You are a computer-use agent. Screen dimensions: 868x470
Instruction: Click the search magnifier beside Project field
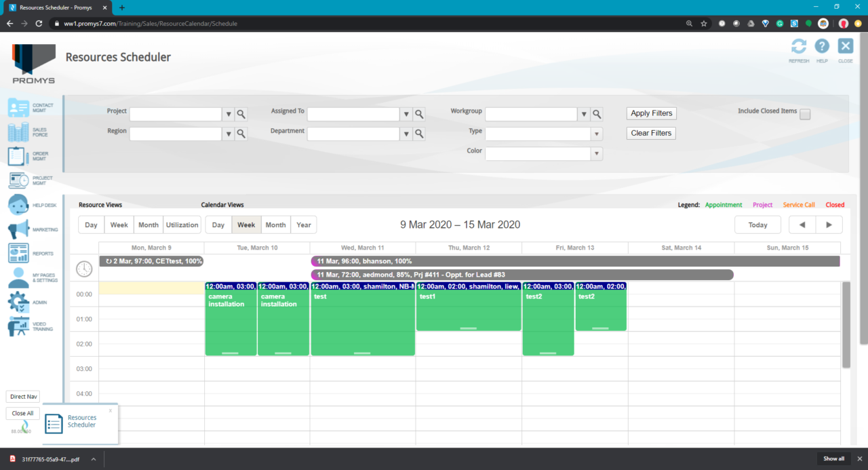pos(241,114)
